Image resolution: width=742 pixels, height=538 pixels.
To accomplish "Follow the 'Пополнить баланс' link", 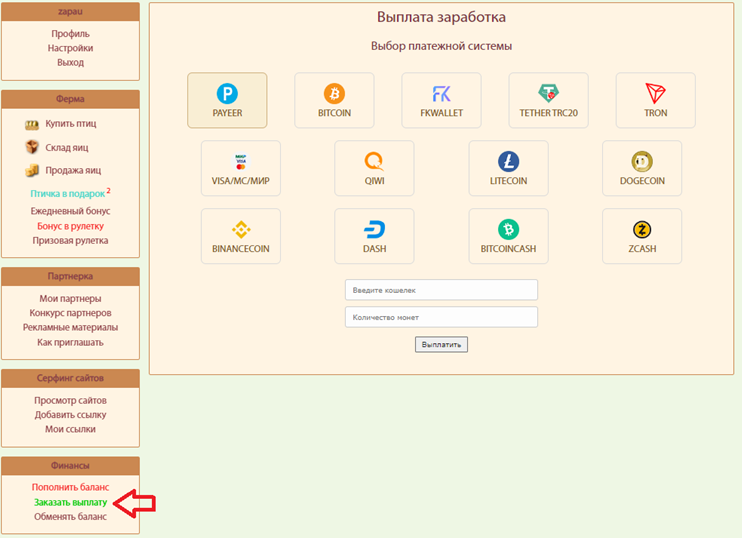I will [x=71, y=487].
